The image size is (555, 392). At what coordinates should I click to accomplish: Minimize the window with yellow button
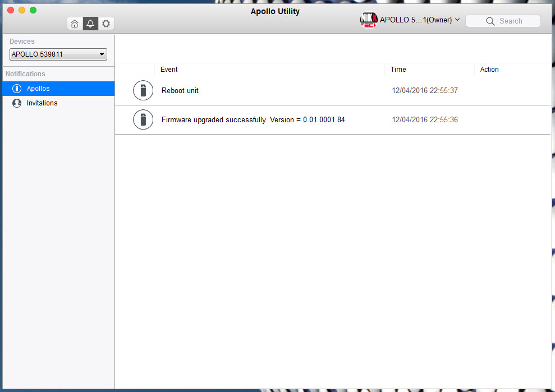22,10
